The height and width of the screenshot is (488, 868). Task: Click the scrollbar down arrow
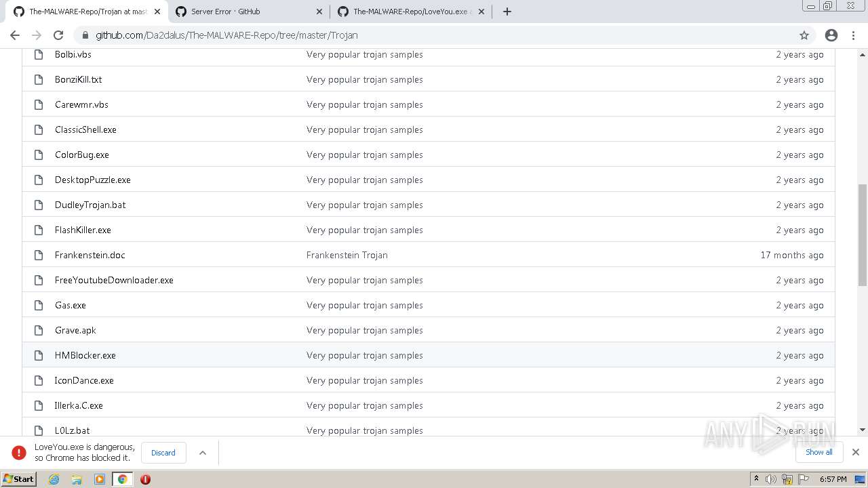(x=863, y=430)
